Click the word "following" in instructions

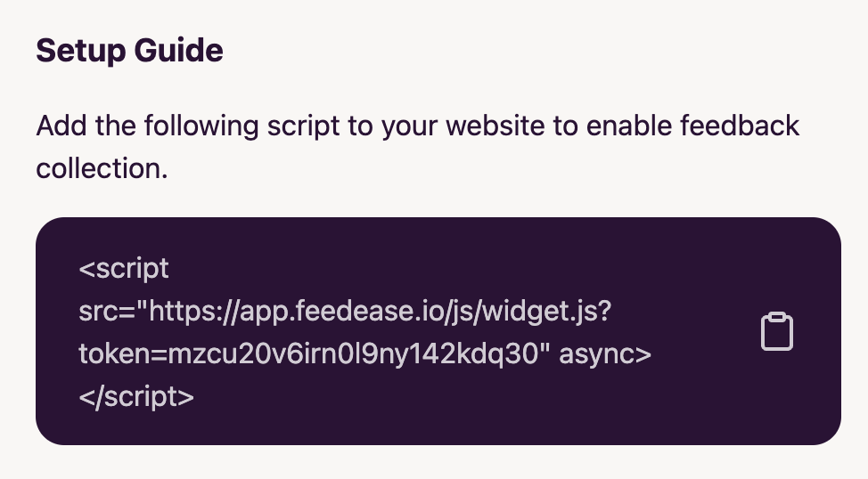201,126
